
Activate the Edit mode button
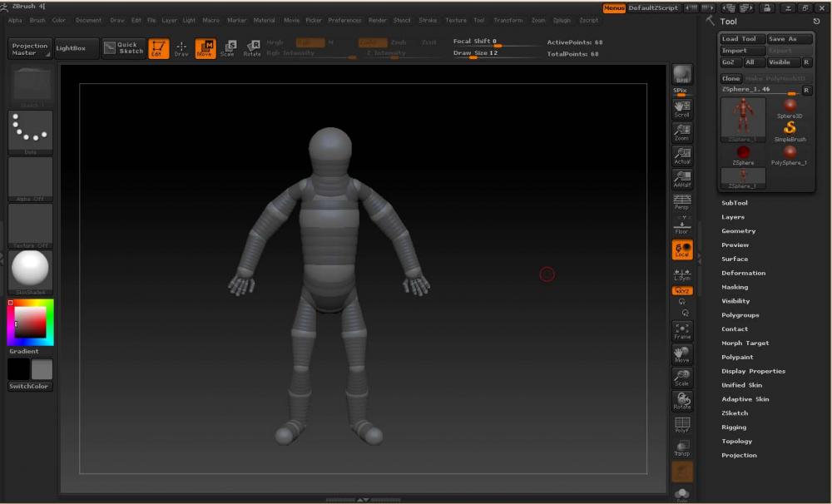(x=158, y=49)
